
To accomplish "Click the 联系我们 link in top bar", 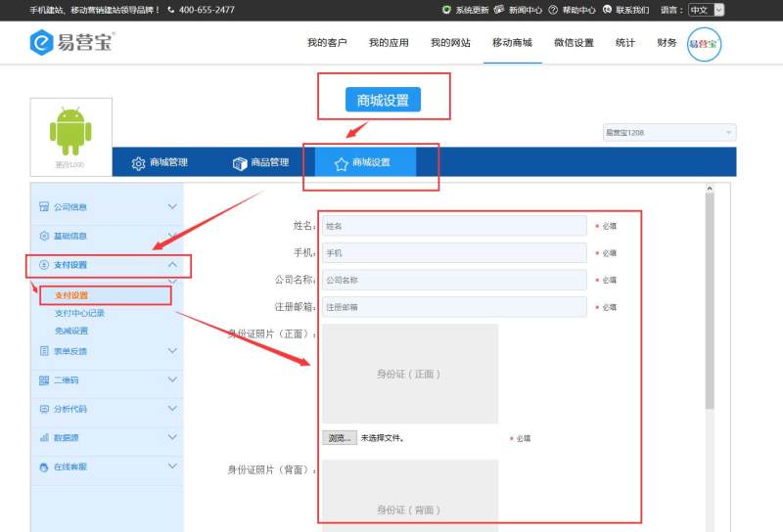I will [x=631, y=10].
